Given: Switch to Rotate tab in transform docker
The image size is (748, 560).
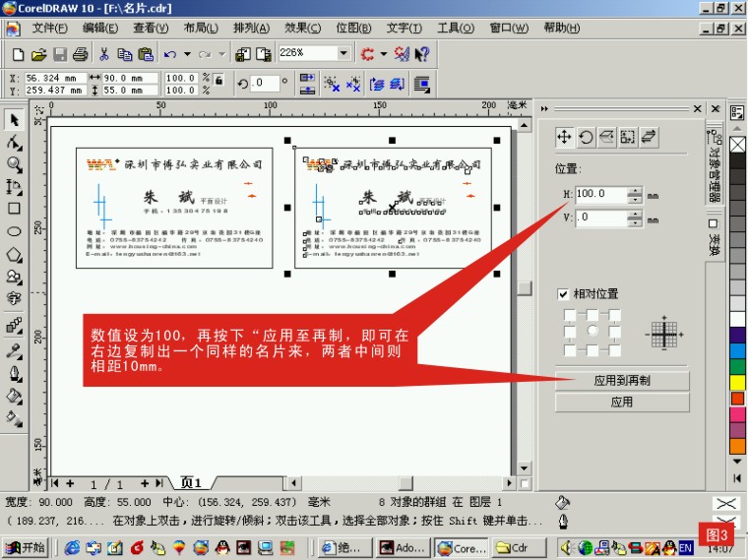Looking at the screenshot, I should 586,138.
